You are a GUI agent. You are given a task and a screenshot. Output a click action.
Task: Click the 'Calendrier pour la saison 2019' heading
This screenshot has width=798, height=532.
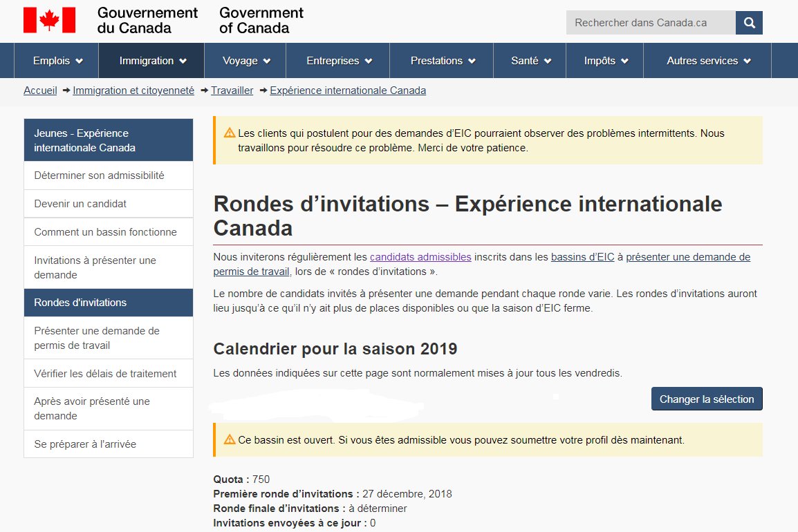point(335,349)
